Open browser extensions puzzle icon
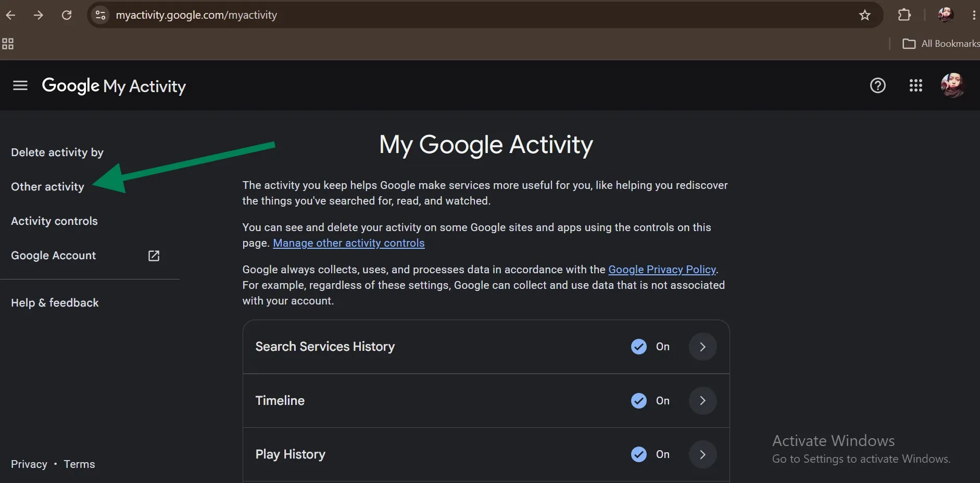This screenshot has height=483, width=980. point(904,15)
